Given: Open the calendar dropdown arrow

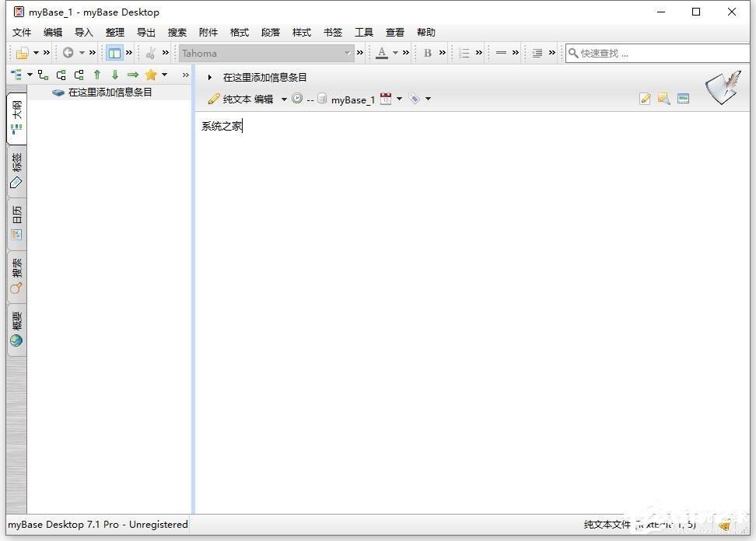Looking at the screenshot, I should click(x=399, y=99).
